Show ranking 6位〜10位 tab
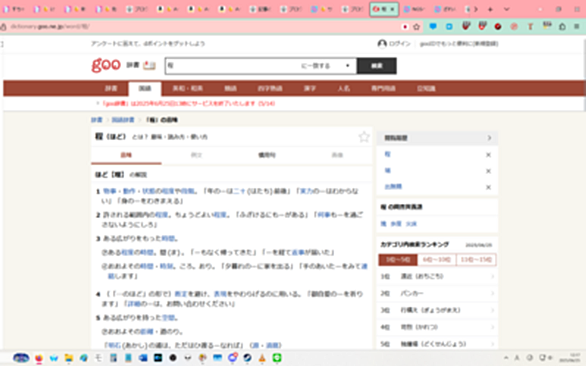586x366 pixels. point(437,259)
